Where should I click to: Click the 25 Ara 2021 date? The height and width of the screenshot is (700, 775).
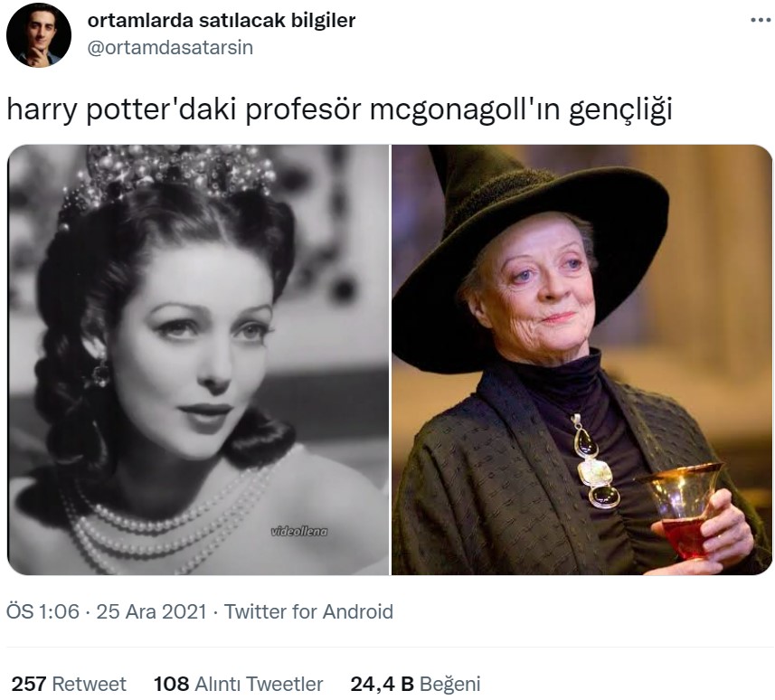[151, 611]
